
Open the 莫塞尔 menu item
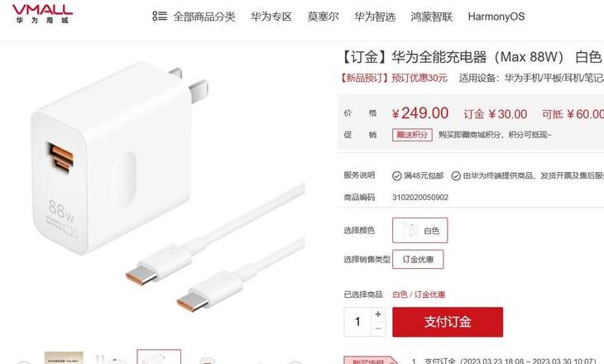[323, 17]
